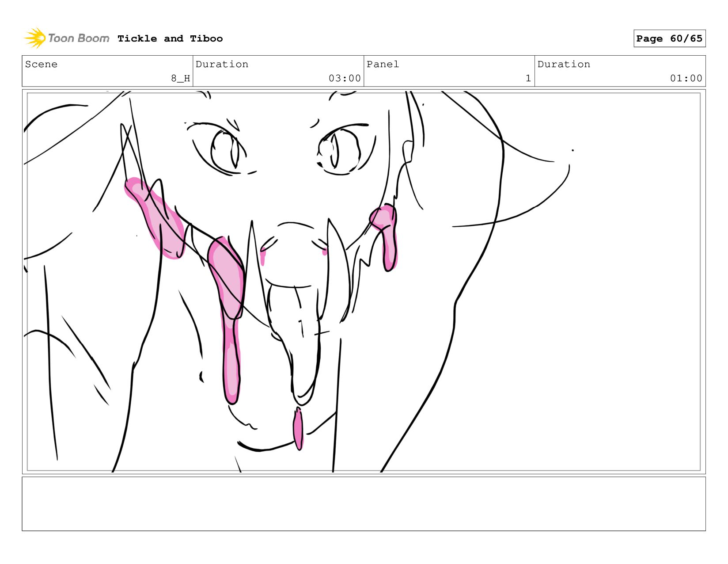Select scene duration value '03:00'

point(345,78)
